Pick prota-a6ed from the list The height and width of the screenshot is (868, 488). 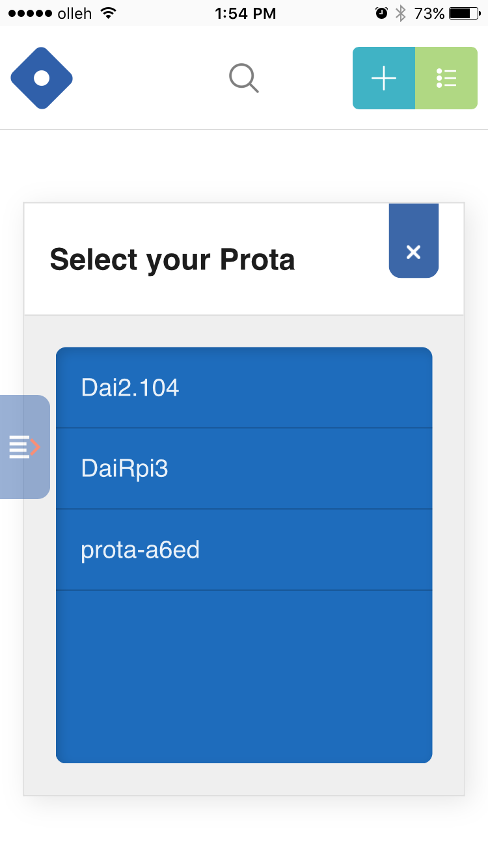tap(244, 550)
